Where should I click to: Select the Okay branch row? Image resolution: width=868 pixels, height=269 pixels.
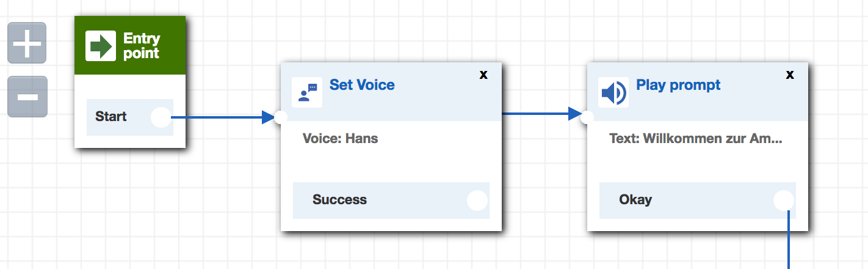[x=698, y=200]
